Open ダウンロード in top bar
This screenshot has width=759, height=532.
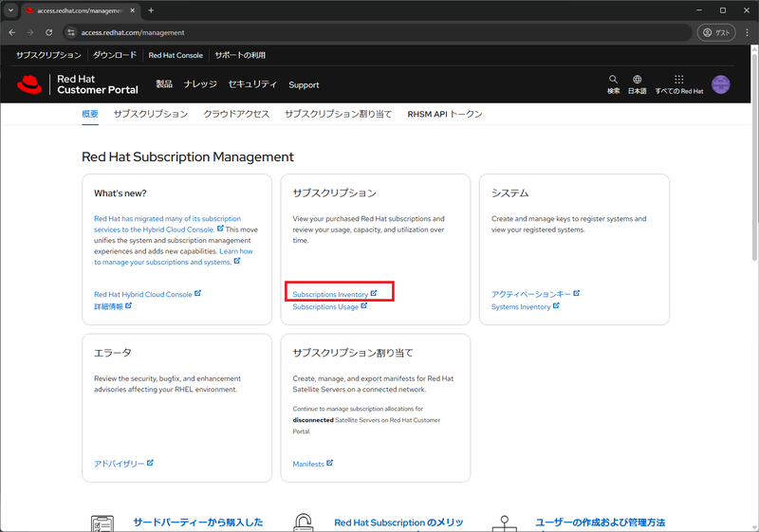coord(115,55)
